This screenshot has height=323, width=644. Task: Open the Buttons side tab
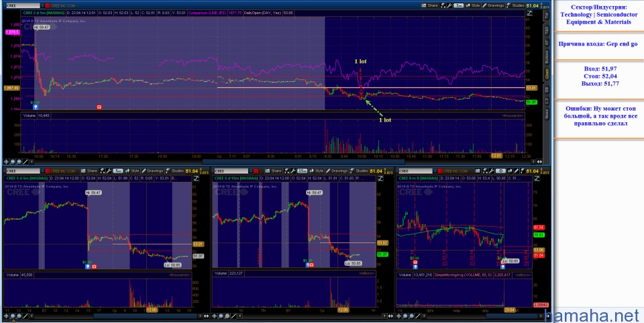click(546, 56)
